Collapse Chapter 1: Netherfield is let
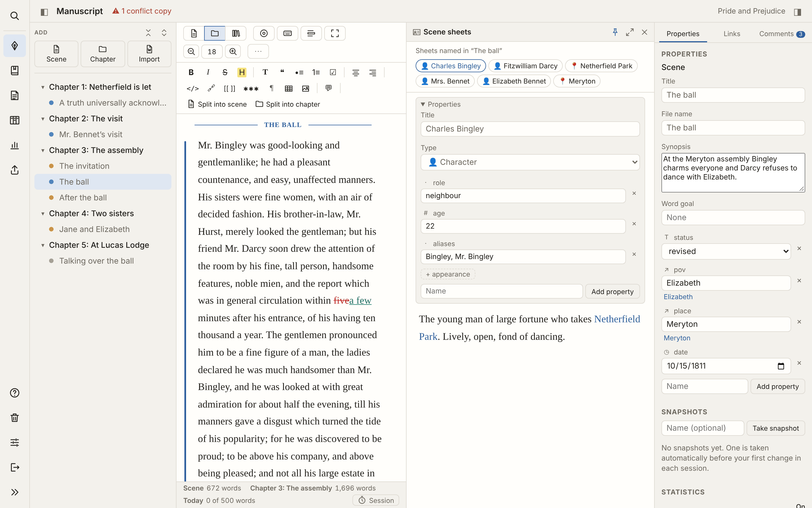Viewport: 812px width, 508px height. 43,87
